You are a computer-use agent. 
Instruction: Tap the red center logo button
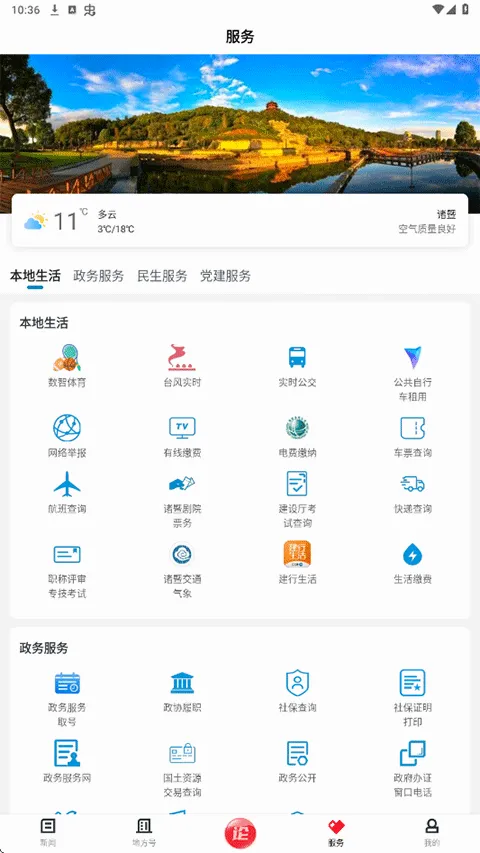(240, 833)
